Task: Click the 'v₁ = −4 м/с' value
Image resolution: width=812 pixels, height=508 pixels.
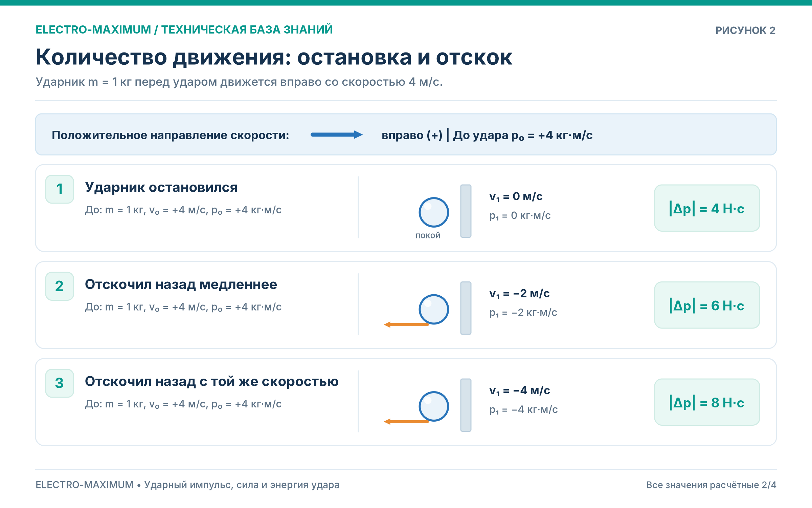Action: 520,390
